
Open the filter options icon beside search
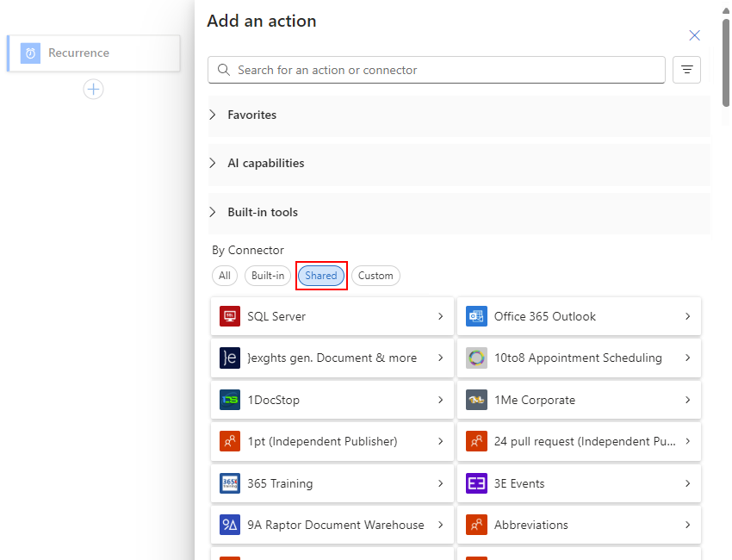tap(686, 70)
